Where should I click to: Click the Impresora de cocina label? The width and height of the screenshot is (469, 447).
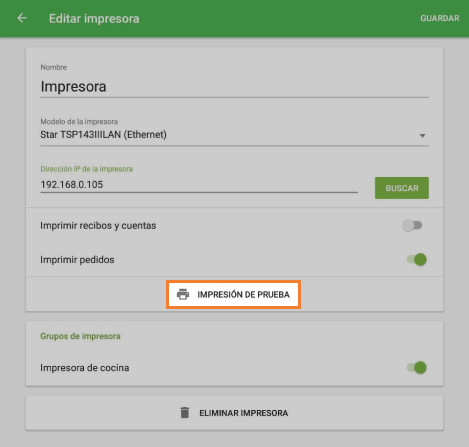[85, 368]
